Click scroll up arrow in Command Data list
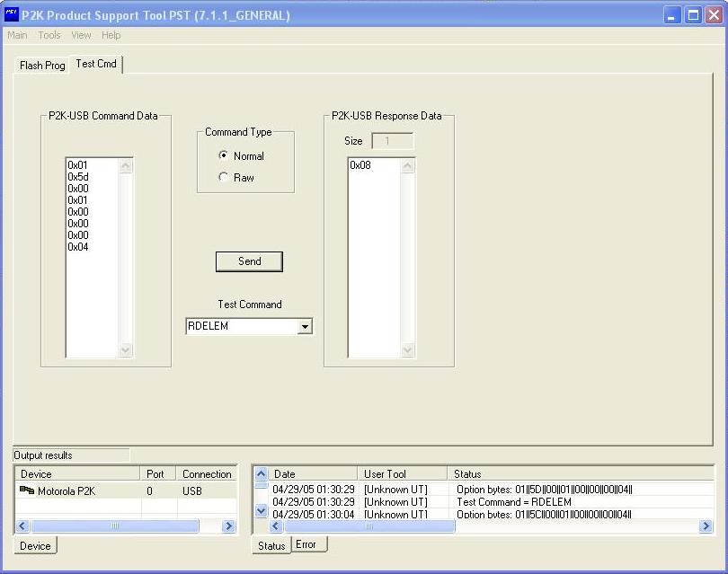Image resolution: width=728 pixels, height=574 pixels. (125, 165)
